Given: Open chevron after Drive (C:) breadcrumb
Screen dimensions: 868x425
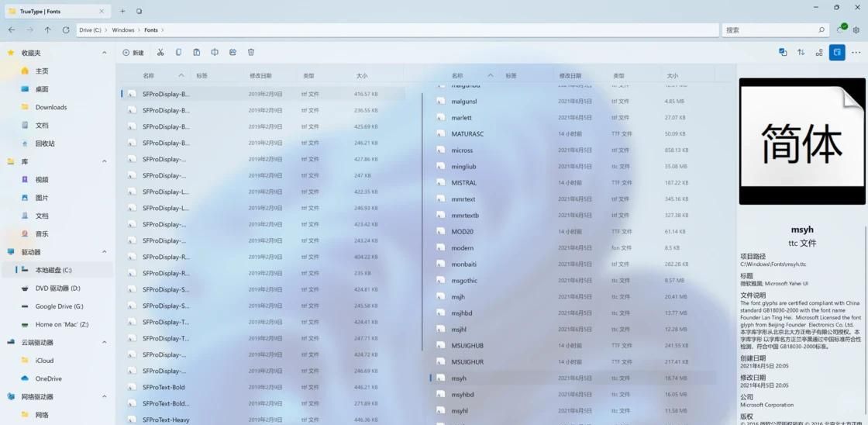Looking at the screenshot, I should tap(106, 30).
